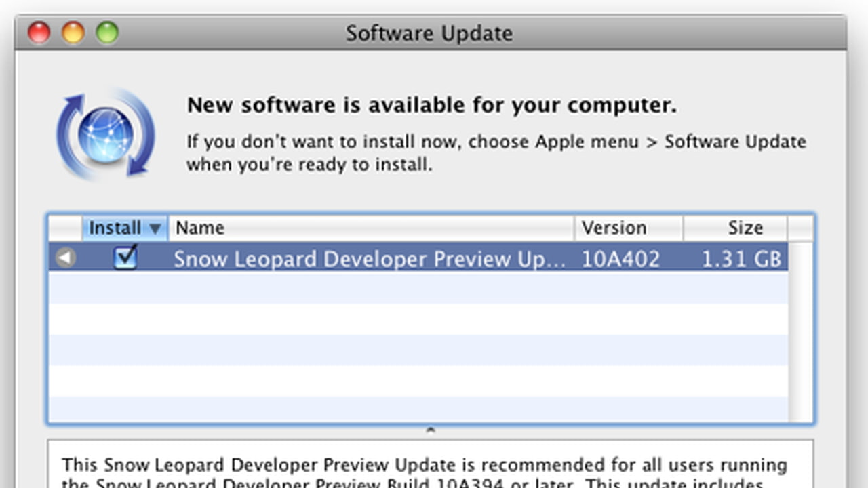Sort by the Install column header

coord(125,228)
